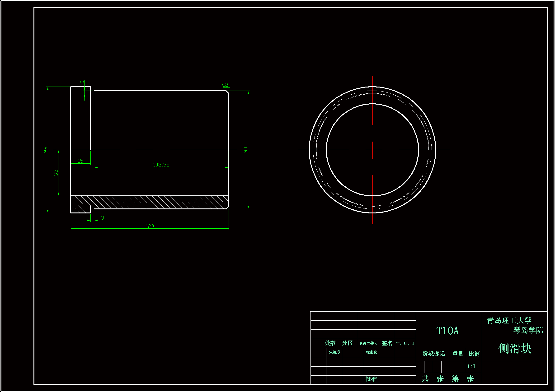Select the 青岛理工大学 text
Screen dimensions: 555x392
(509, 321)
